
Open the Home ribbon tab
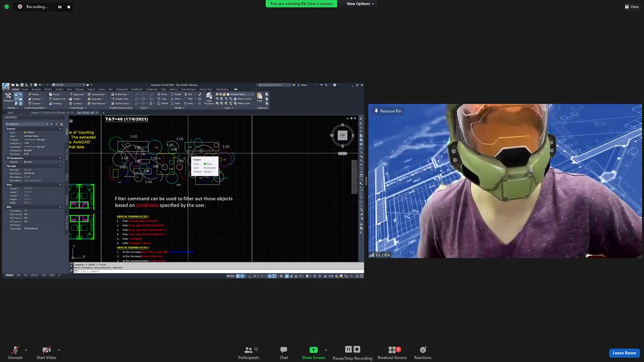click(x=16, y=90)
